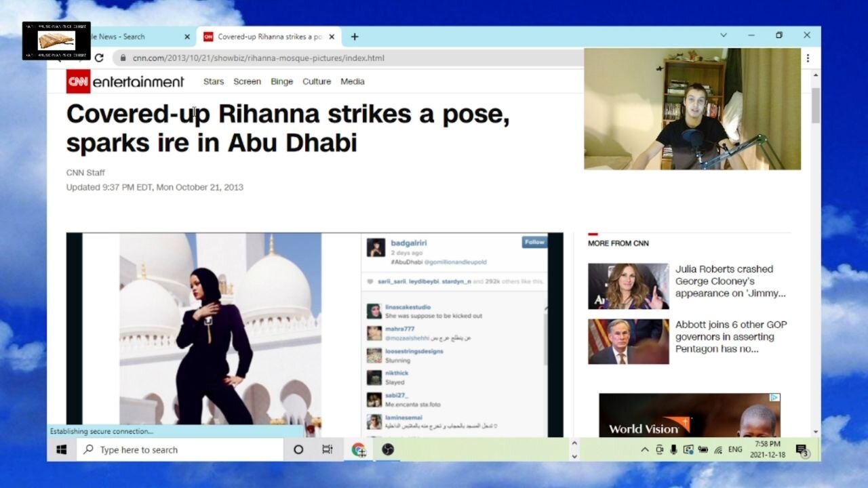Click the padlock site info icon
Viewport: 868px width, 488px height.
[x=123, y=58]
